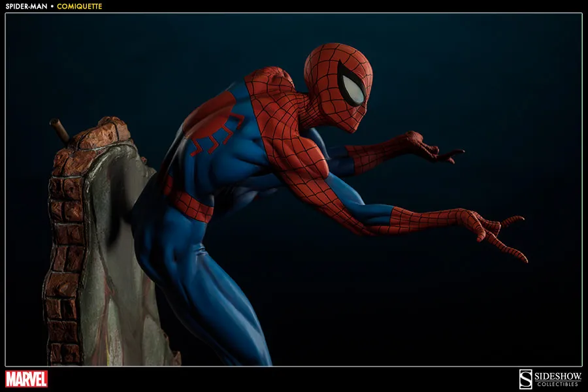Click the black bottom banner bar
This screenshot has height=392, width=588.
pos(294,379)
